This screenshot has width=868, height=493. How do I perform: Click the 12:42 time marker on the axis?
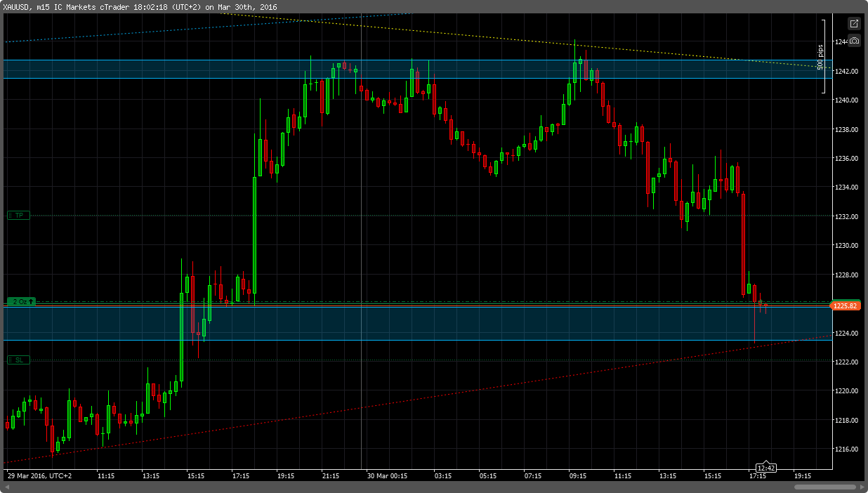765,468
